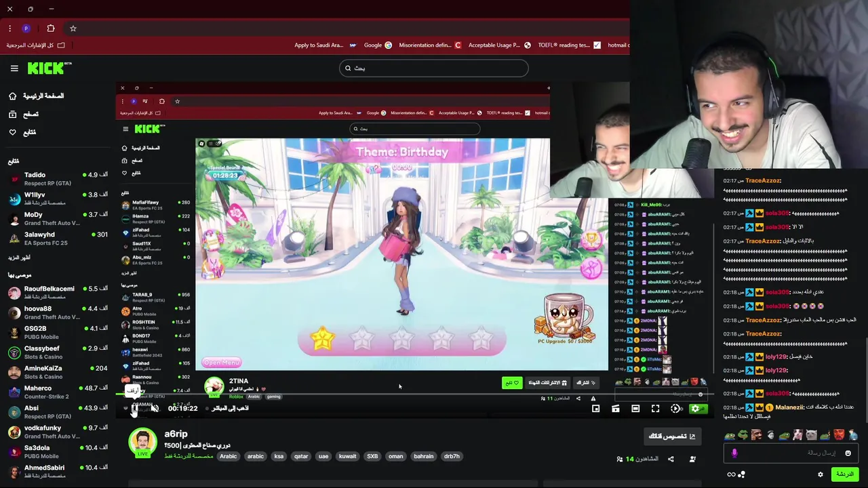This screenshot has height=488, width=868.
Task: Expand the followed channels list via أظهر المزيد
Action: pos(19,258)
